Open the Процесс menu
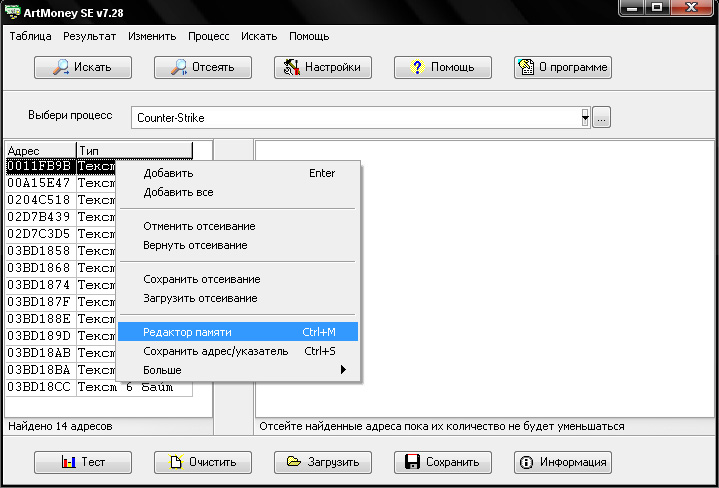719x488 pixels. tap(208, 36)
